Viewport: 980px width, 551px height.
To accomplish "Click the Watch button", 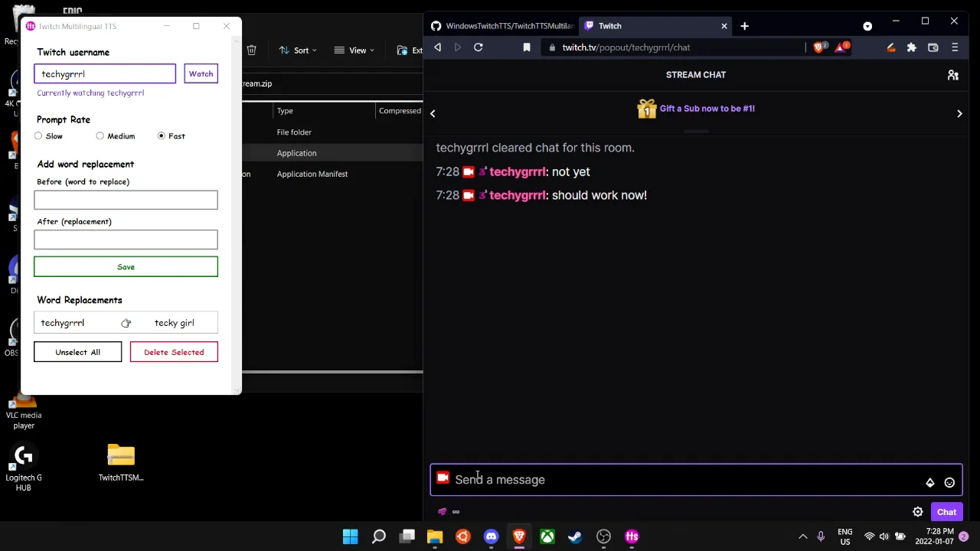I will [x=201, y=73].
